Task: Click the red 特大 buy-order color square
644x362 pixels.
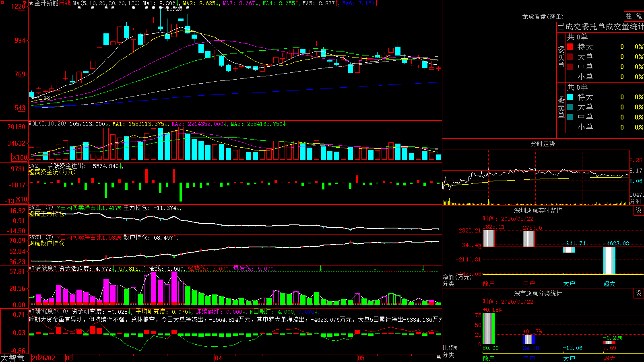Action: [570, 47]
